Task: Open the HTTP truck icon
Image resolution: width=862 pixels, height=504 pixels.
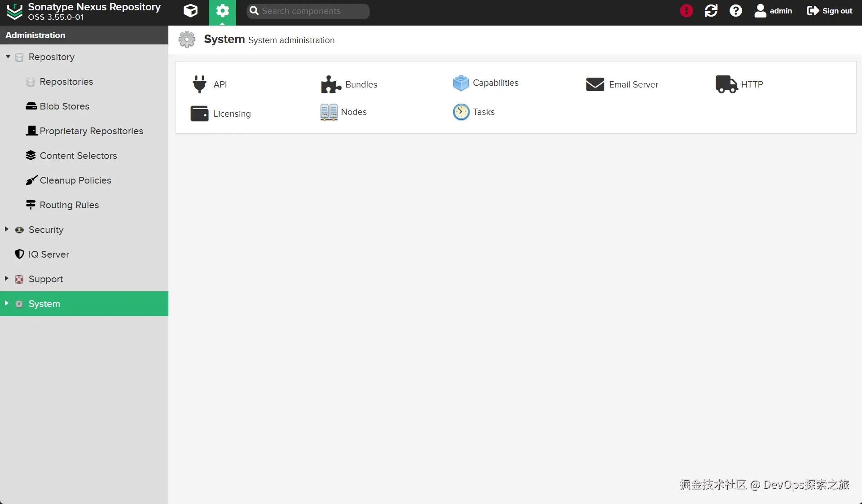Action: tap(726, 84)
